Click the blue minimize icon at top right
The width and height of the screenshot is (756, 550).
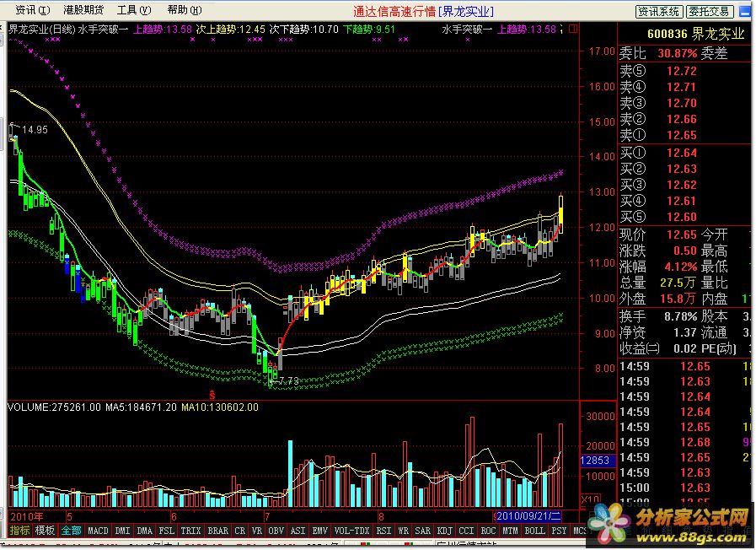(745, 11)
